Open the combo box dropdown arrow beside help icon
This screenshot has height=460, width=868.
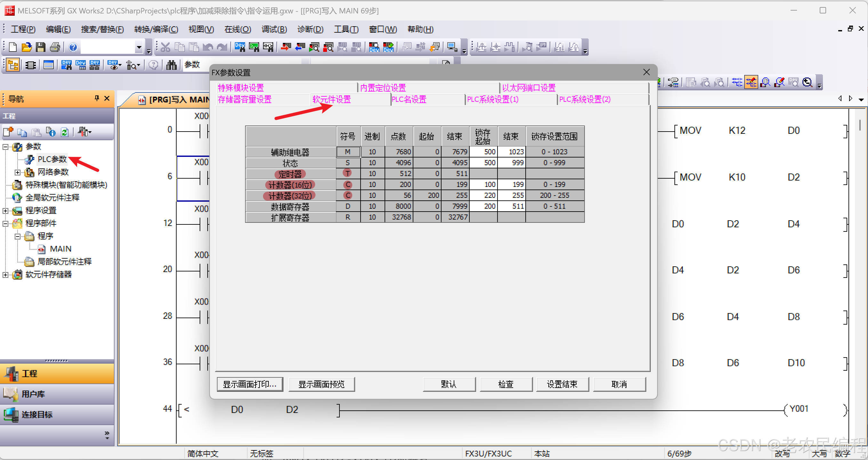(x=139, y=47)
